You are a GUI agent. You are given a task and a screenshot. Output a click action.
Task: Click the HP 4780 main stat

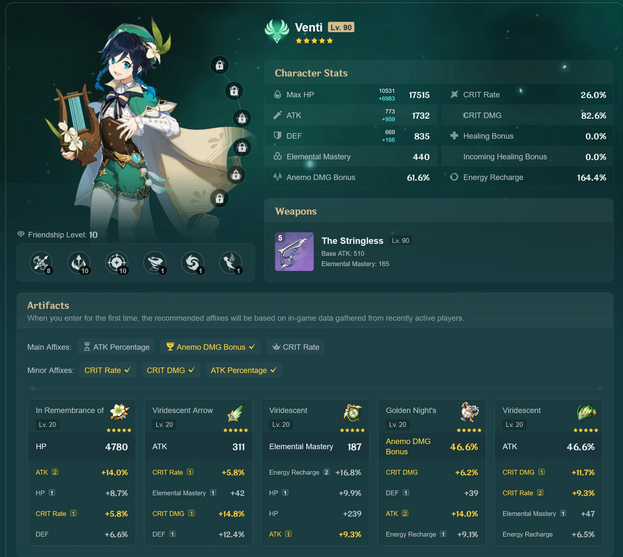[81, 447]
